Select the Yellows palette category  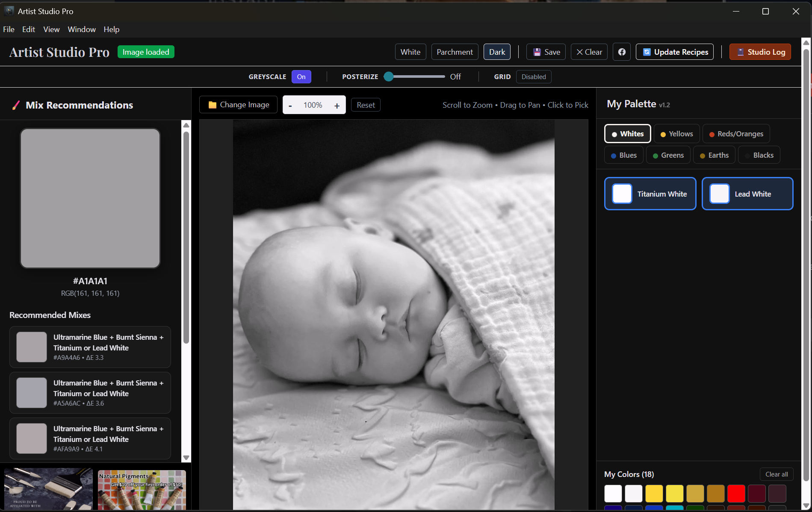(x=676, y=134)
